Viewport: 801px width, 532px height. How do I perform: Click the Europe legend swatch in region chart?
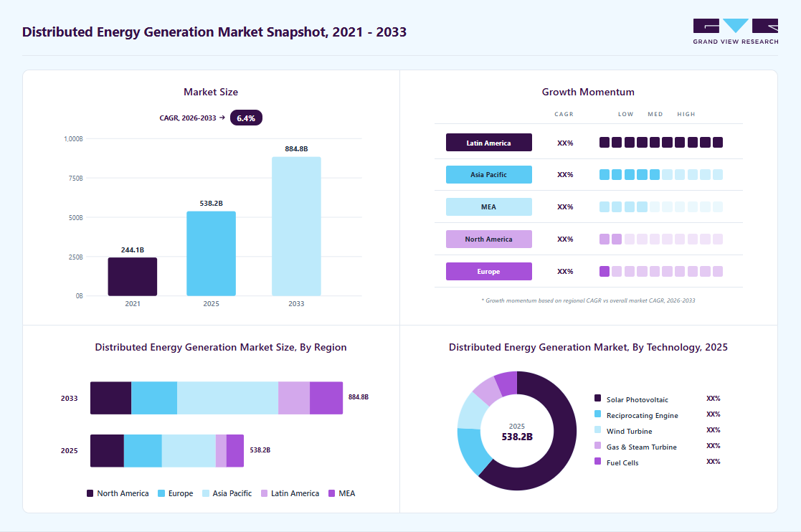pyautogui.click(x=161, y=493)
